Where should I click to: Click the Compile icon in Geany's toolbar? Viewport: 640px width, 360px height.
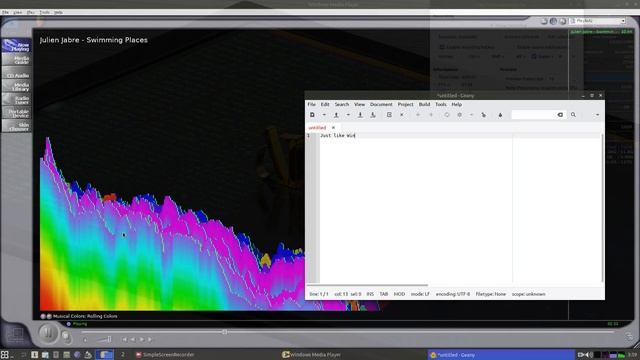tap(447, 115)
